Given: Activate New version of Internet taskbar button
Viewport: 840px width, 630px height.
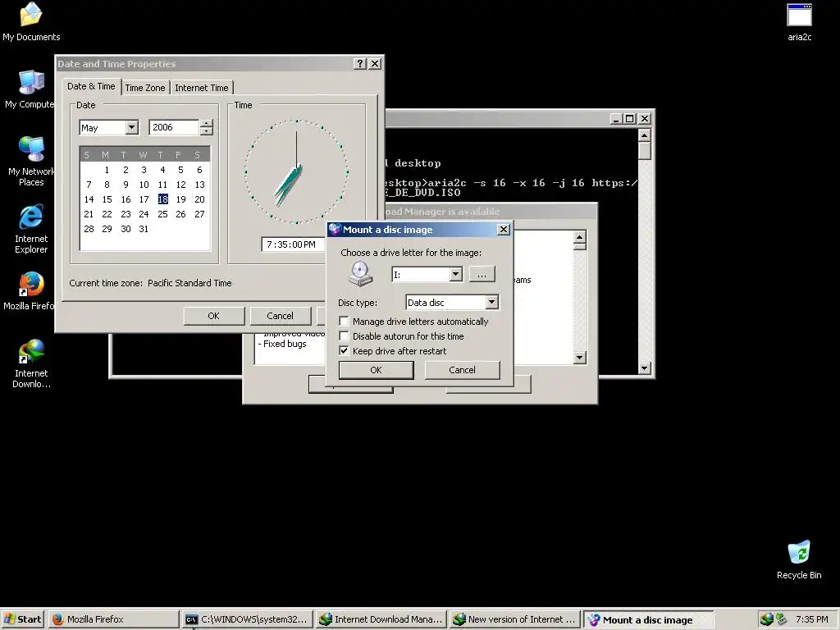Looking at the screenshot, I should pos(515,619).
